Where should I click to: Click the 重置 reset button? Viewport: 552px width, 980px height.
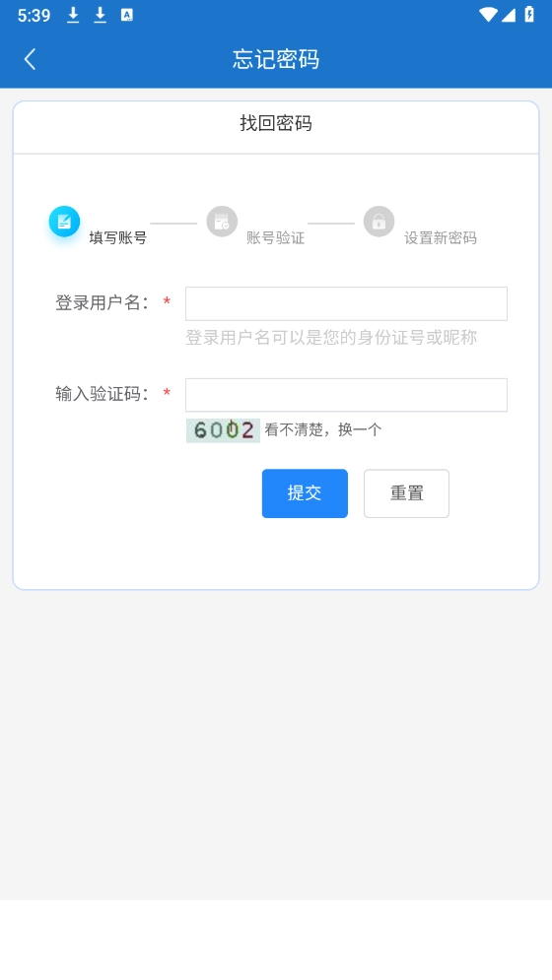407,493
